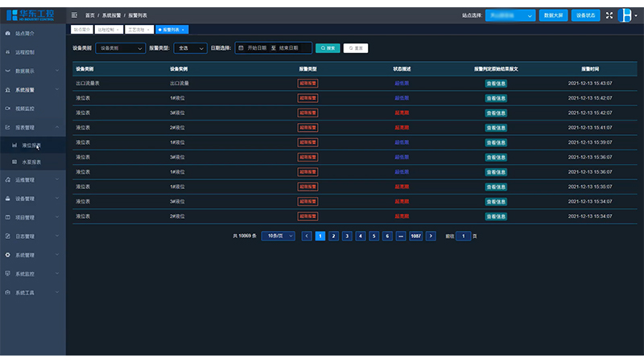
Task: Click the fullscreen toggle icon in header
Action: (609, 15)
